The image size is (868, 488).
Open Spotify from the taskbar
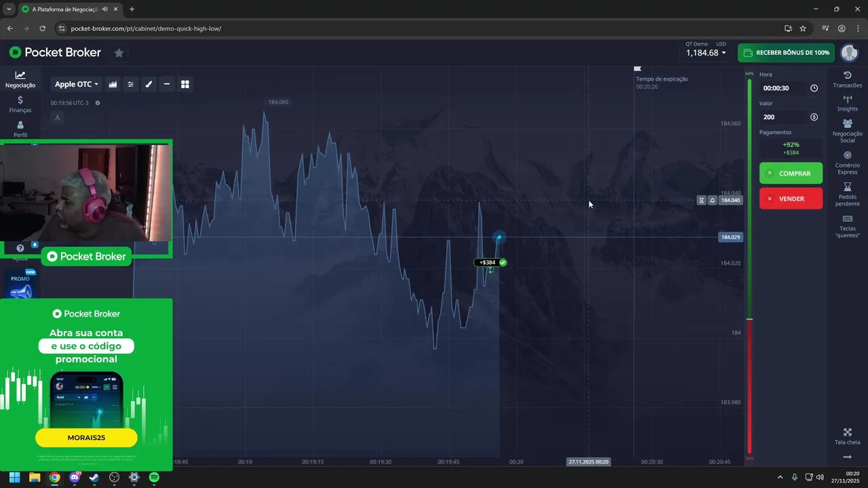[x=154, y=477]
